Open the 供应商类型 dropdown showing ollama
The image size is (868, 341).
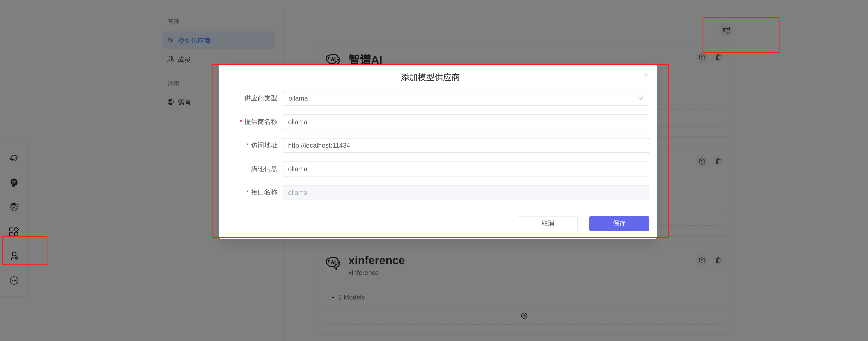coord(465,98)
